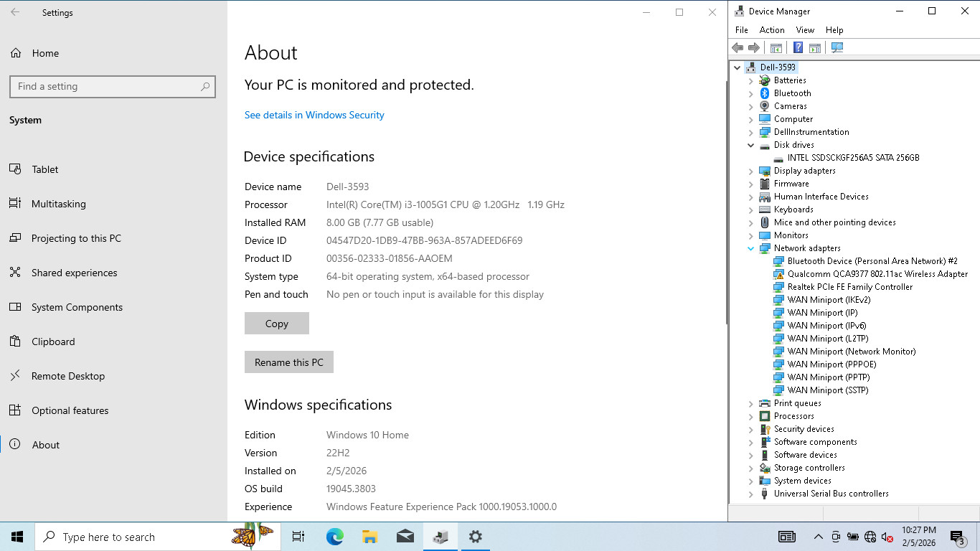Viewport: 980px width, 551px height.
Task: Click the Bluetooth category icon in Device Manager
Action: click(x=765, y=93)
